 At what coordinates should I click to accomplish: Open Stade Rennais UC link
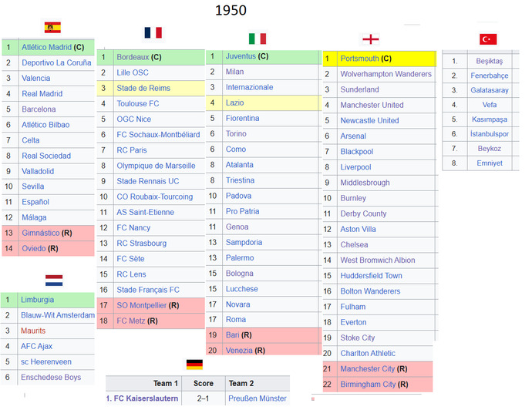[x=148, y=181]
